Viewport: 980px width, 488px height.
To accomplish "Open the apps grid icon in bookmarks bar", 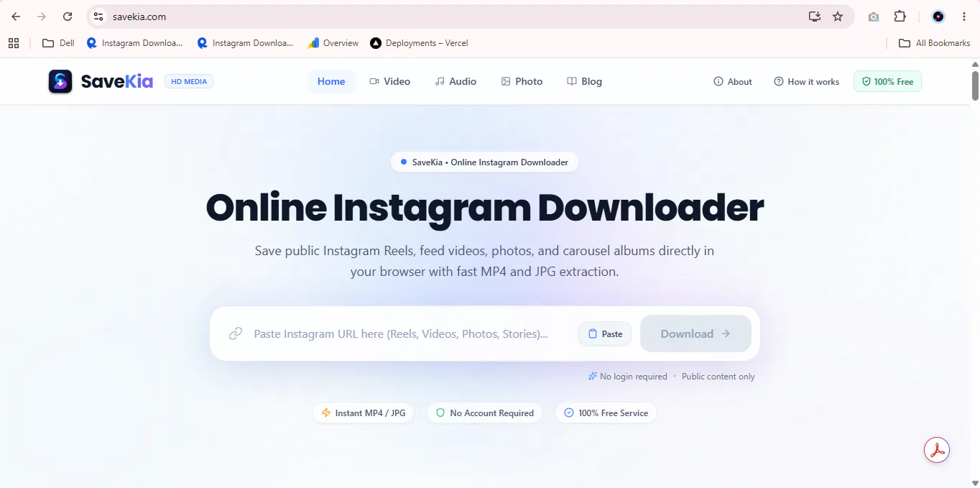I will coord(14,43).
